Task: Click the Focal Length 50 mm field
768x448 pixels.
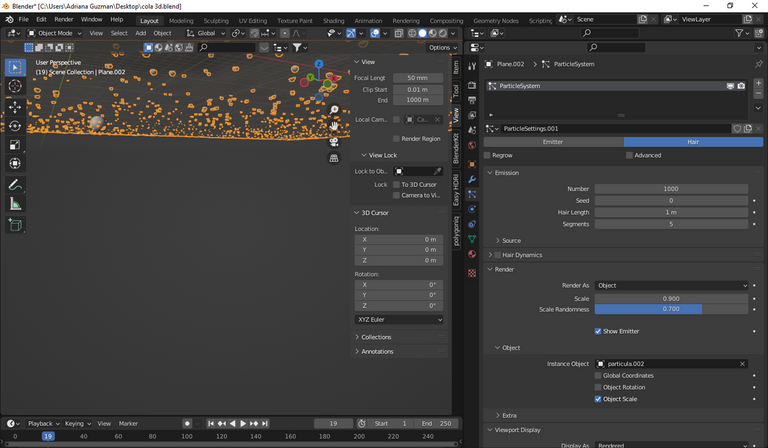Action: (418, 78)
